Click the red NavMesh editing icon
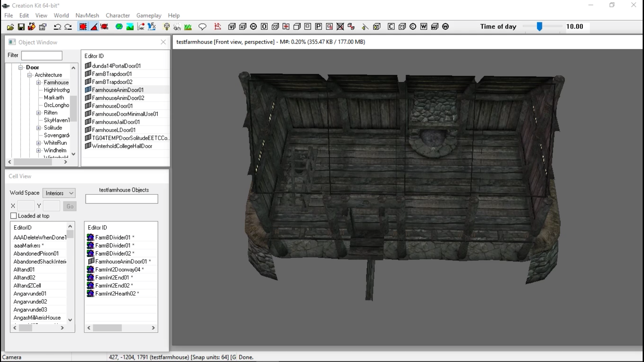Image resolution: width=644 pixels, height=362 pixels. pyautogui.click(x=218, y=27)
